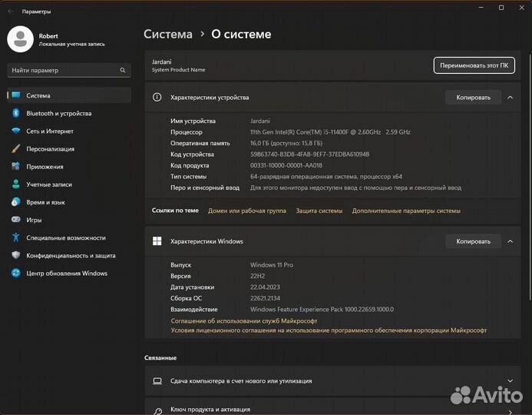This screenshot has height=415, width=532.
Task: Click the 16,0 ГБ memory value
Action: [286, 143]
